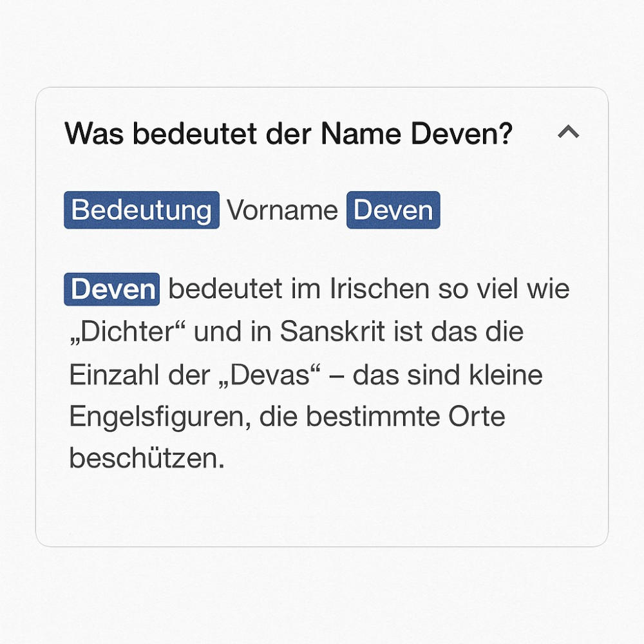This screenshot has height=644, width=644.
Task: Collapse the answer with the up chevron
Action: [x=569, y=132]
